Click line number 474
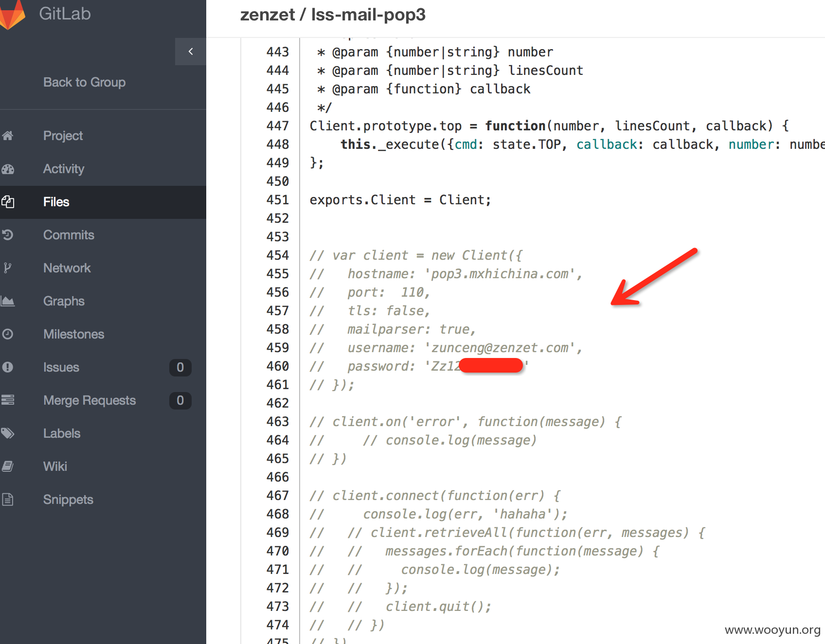This screenshot has height=644, width=825. point(278,625)
